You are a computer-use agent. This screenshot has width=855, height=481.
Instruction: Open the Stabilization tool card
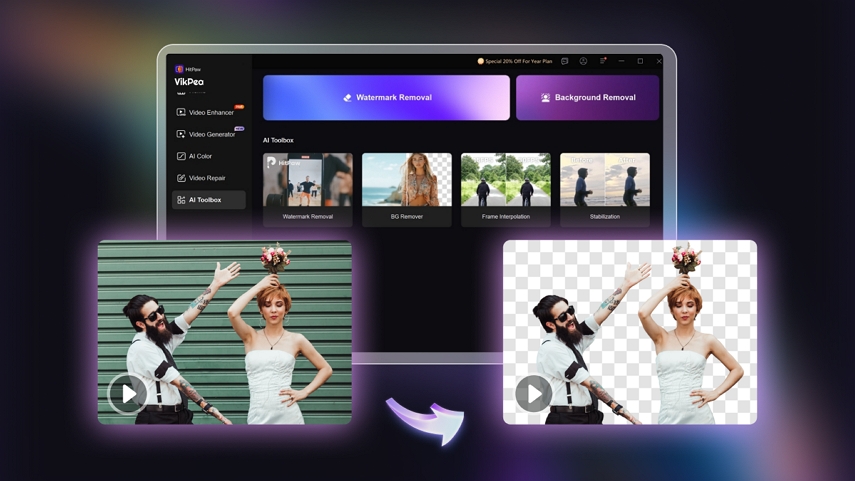605,189
